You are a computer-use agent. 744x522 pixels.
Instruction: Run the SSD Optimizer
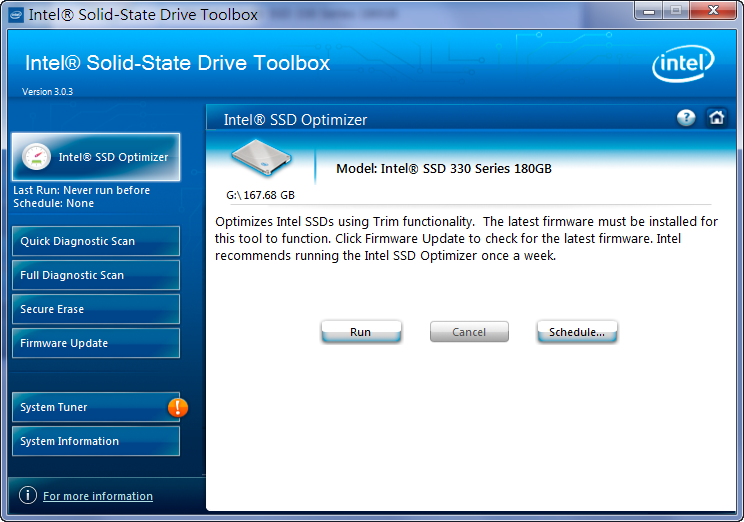361,332
